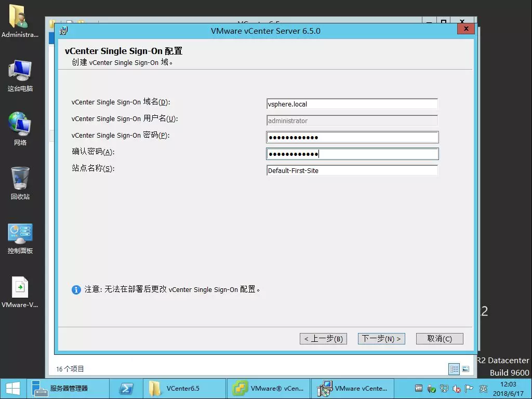Open the 回收站 recycle bin icon
The height and width of the screenshot is (399, 532).
click(x=20, y=182)
